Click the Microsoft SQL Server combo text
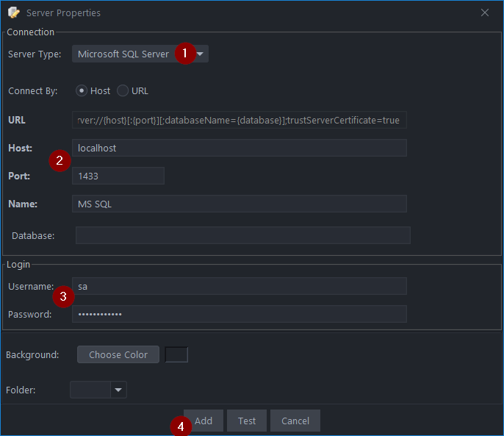Image resolution: width=504 pixels, height=436 pixels. tap(123, 54)
